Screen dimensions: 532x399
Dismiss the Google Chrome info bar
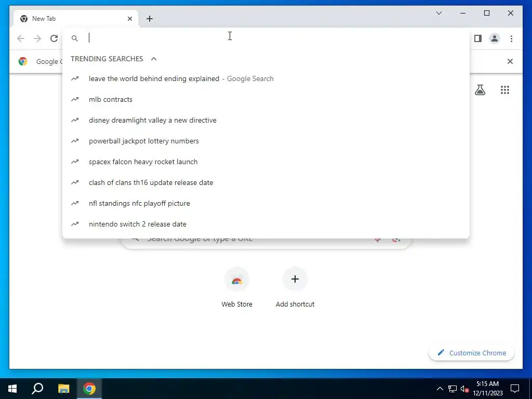click(x=510, y=61)
